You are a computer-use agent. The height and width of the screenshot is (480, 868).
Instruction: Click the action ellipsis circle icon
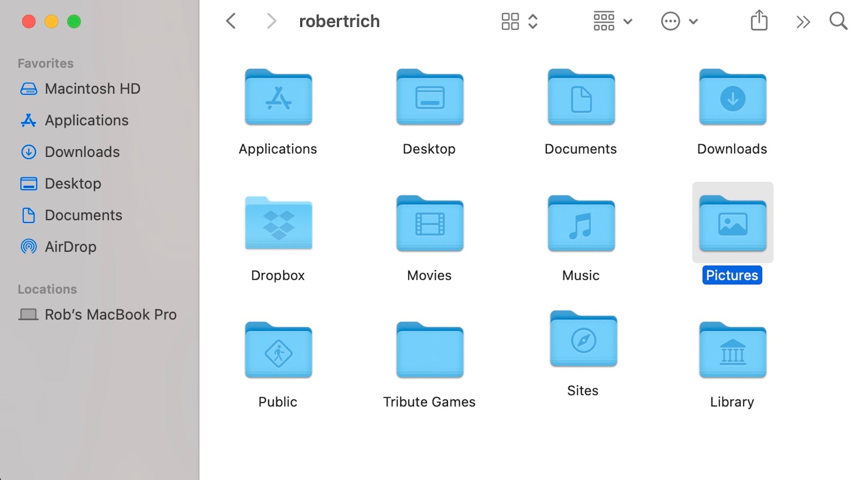click(670, 22)
